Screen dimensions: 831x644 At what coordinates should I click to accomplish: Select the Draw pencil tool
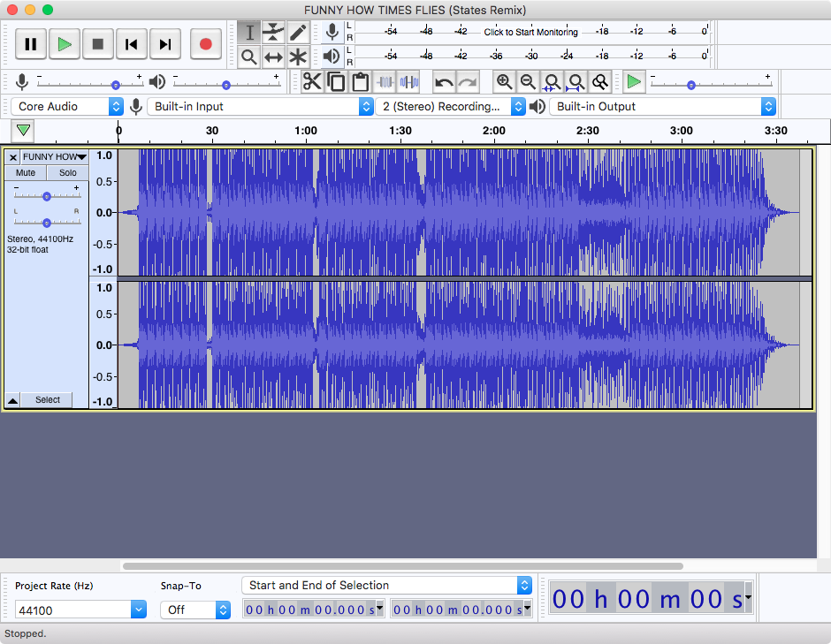click(299, 33)
